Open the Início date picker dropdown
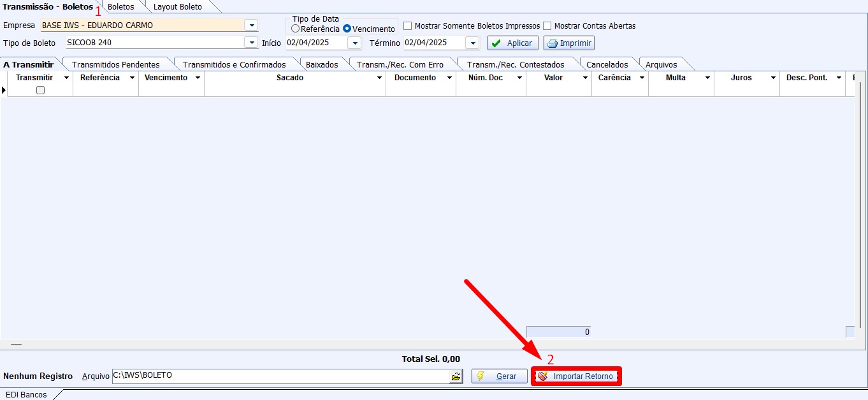 (354, 43)
